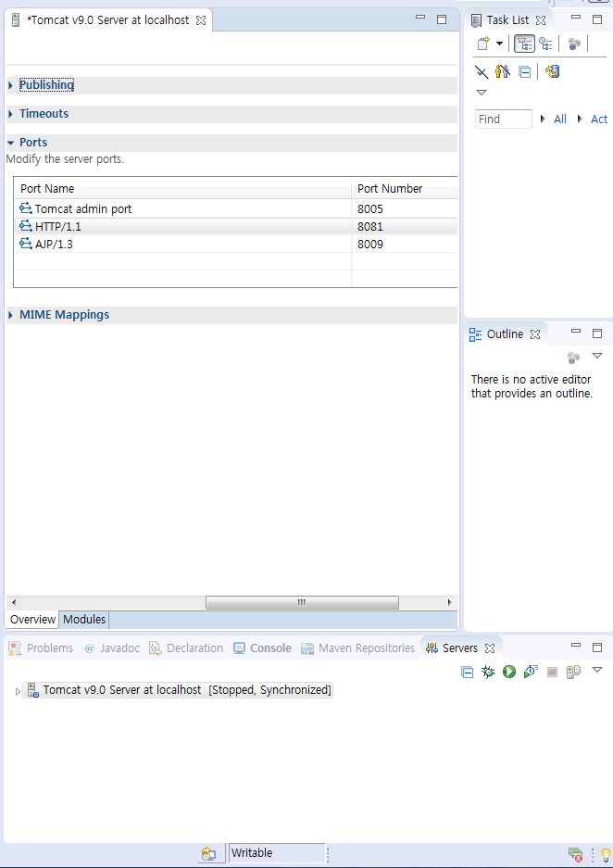Screen dimensions: 613x868
Task: Click port number 8005 cell
Action: pos(370,208)
